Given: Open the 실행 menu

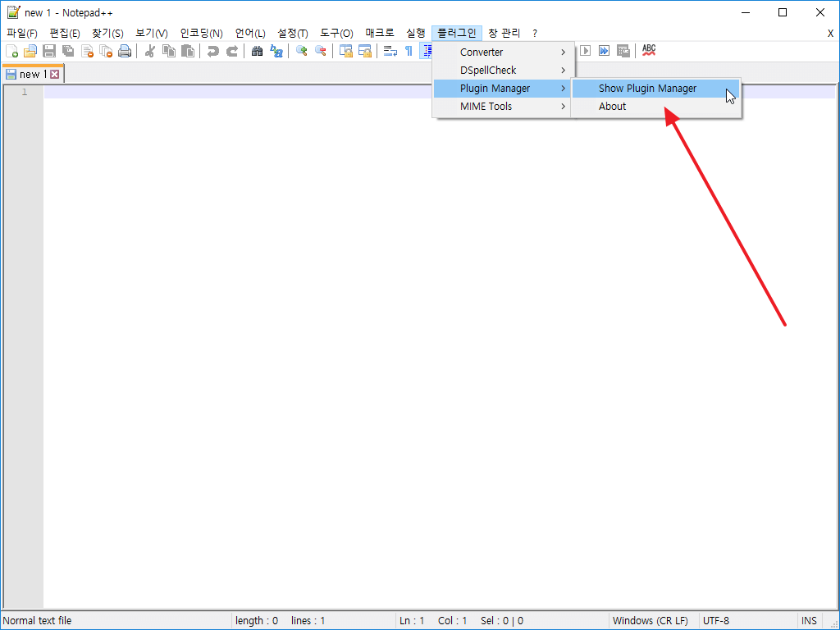Looking at the screenshot, I should [x=416, y=33].
